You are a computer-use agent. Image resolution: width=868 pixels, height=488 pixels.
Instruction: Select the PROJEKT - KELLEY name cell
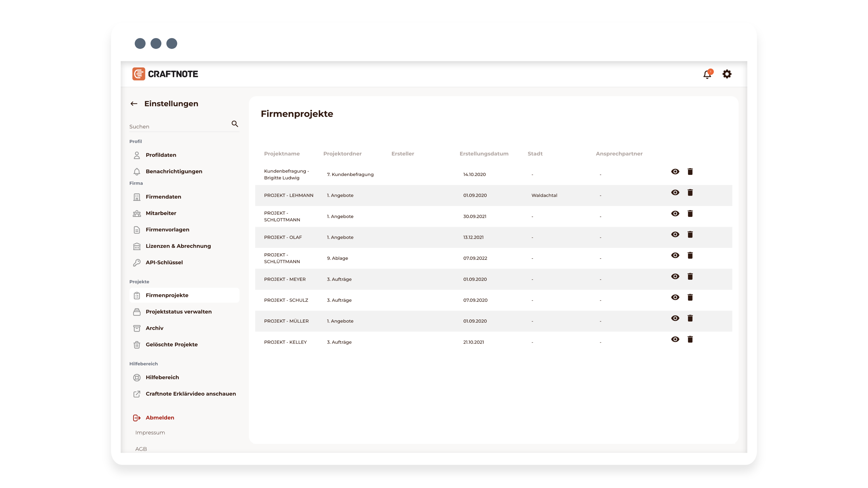[285, 342]
